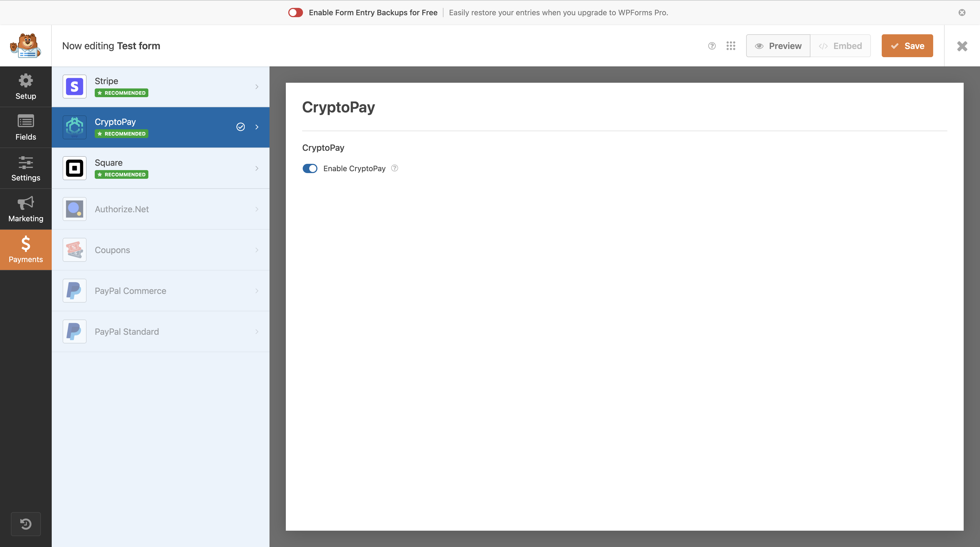
Task: Click the Stripe logo icon
Action: coord(75,87)
